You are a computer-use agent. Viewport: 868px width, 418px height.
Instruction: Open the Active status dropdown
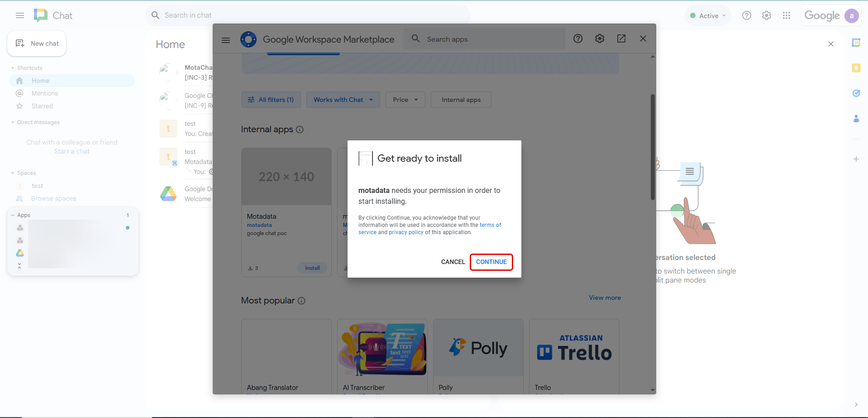coord(707,15)
